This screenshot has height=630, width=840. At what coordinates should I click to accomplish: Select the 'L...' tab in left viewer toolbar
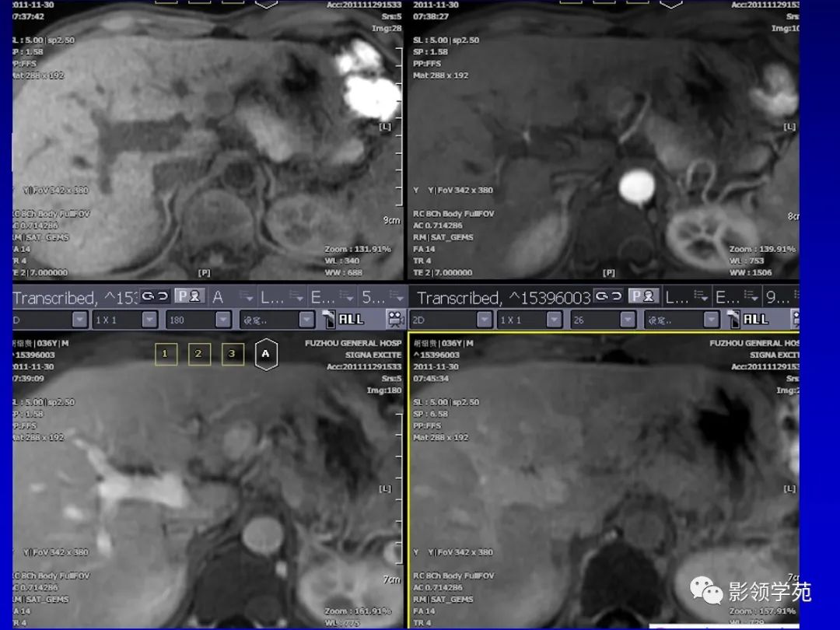tap(272, 297)
